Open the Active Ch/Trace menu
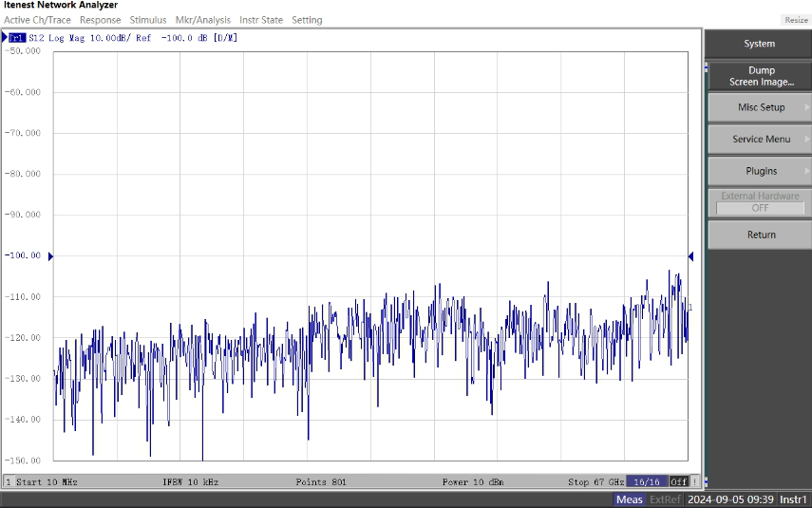 (37, 20)
